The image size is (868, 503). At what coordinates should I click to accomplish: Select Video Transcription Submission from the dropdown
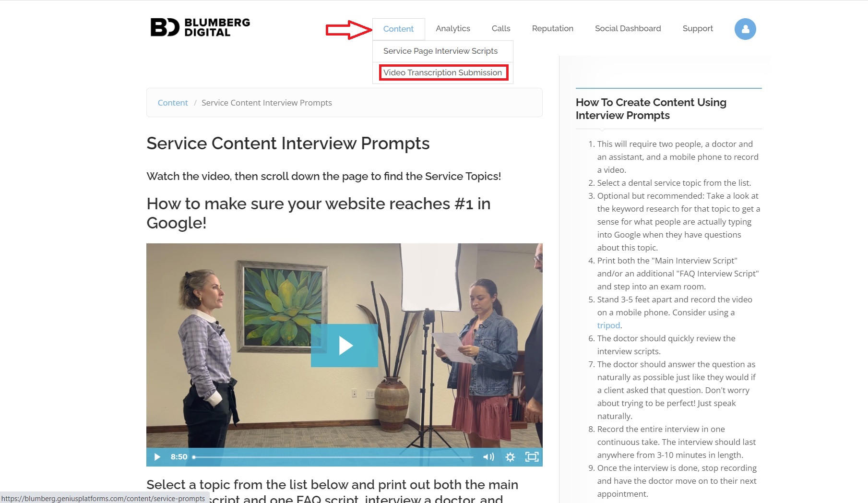(x=443, y=72)
